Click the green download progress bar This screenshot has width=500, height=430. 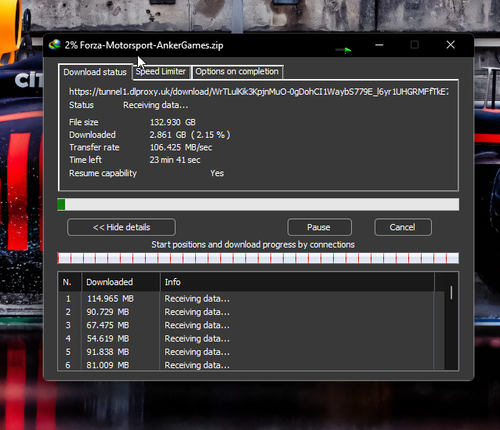[x=258, y=204]
